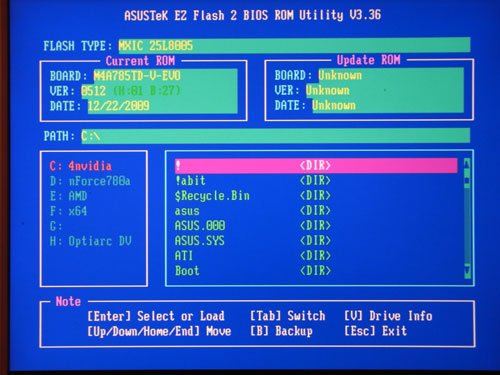Click the [B] Backup hint
500x375 pixels.
tap(281, 331)
